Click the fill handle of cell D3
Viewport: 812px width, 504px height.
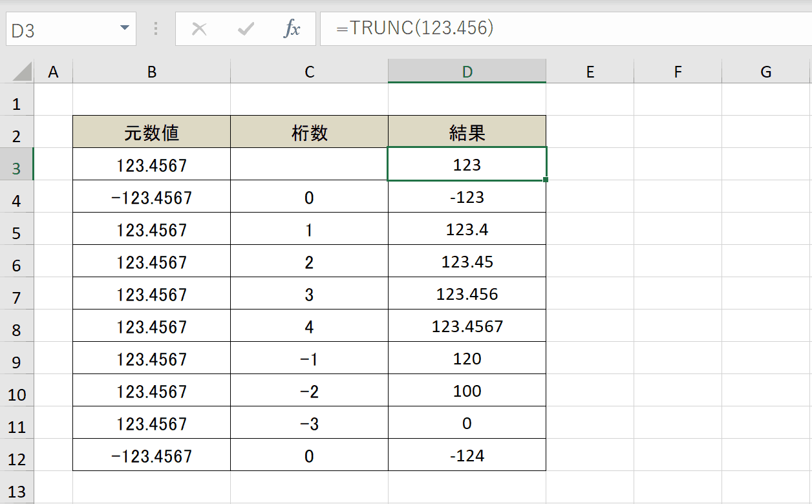point(546,180)
